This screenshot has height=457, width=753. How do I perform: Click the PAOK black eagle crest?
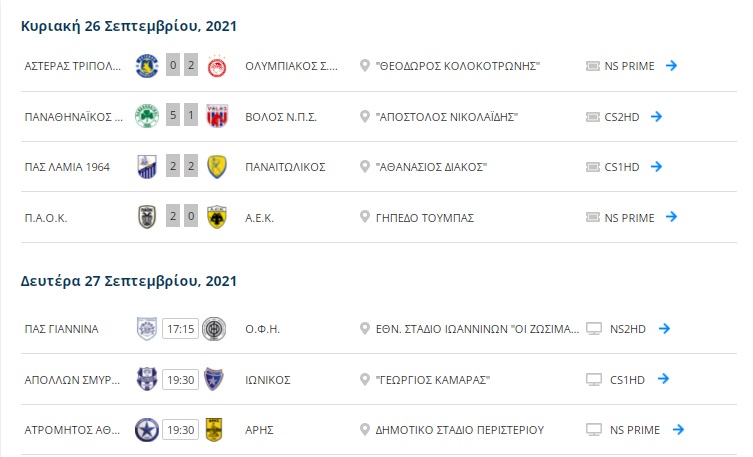point(147,217)
